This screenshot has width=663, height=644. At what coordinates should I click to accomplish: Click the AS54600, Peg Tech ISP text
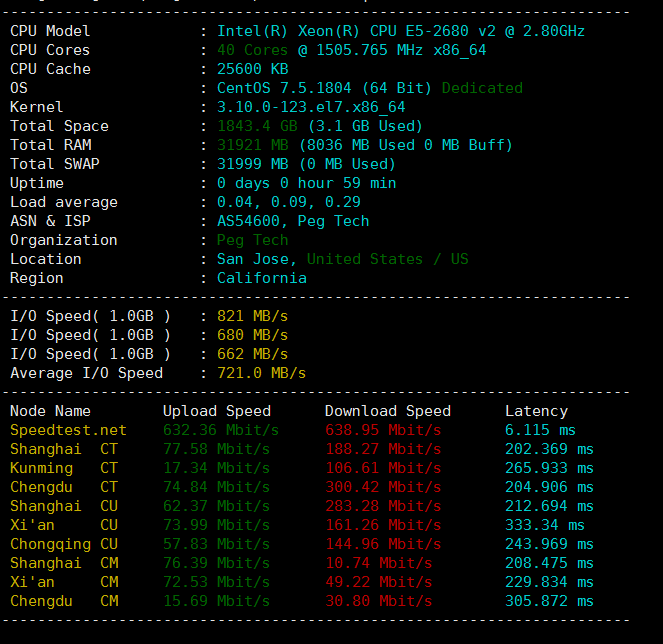[293, 221]
